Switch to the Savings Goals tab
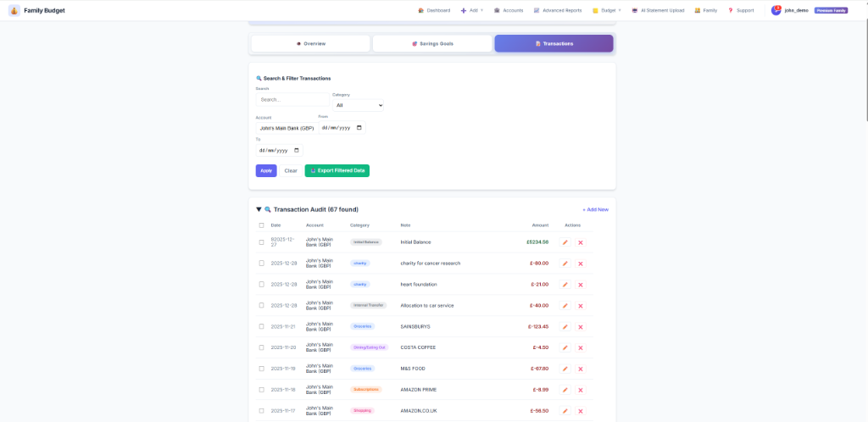Viewport: 868px width, 422px height. (x=432, y=43)
